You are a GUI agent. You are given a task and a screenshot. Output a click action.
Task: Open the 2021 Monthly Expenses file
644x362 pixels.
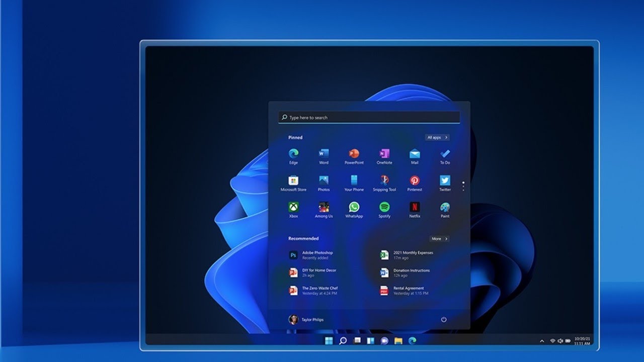pos(413,255)
